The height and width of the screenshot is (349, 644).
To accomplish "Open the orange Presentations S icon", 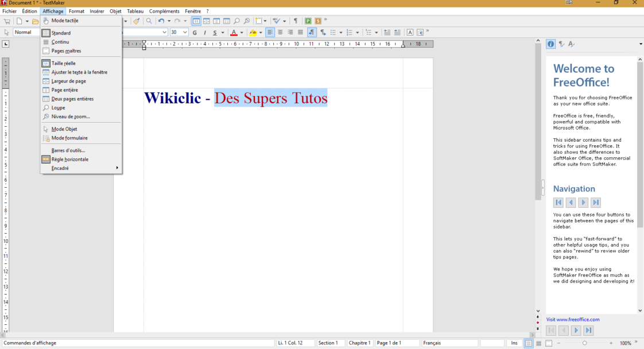I will point(318,21).
